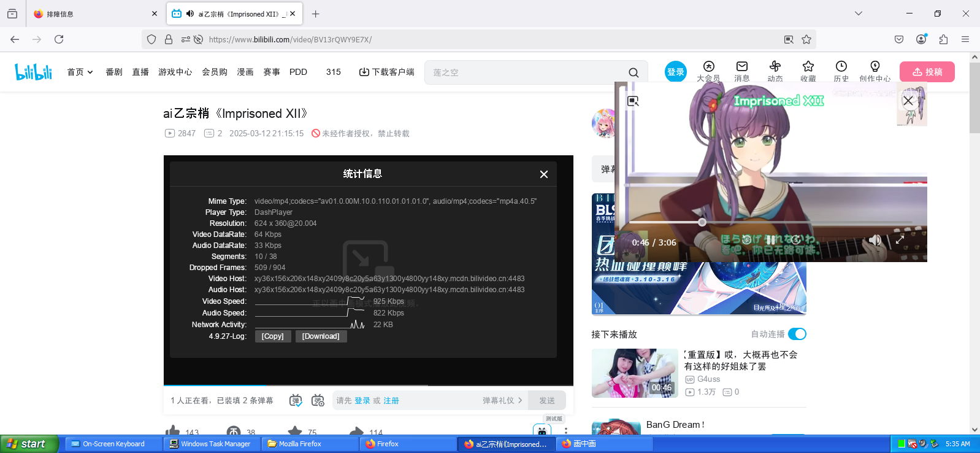This screenshot has height=453, width=980.
Task: Click Firefox picture-in-picture icon in address bar
Action: (x=789, y=39)
